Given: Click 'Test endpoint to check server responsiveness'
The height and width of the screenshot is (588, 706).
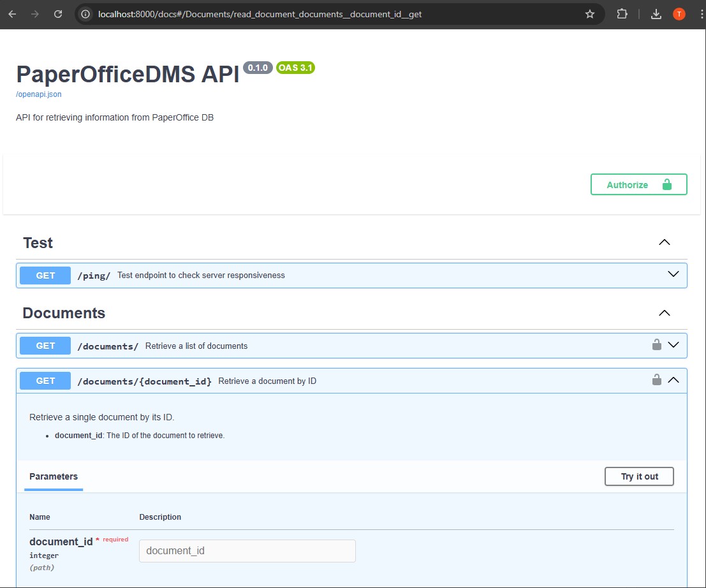Looking at the screenshot, I should coord(202,275).
